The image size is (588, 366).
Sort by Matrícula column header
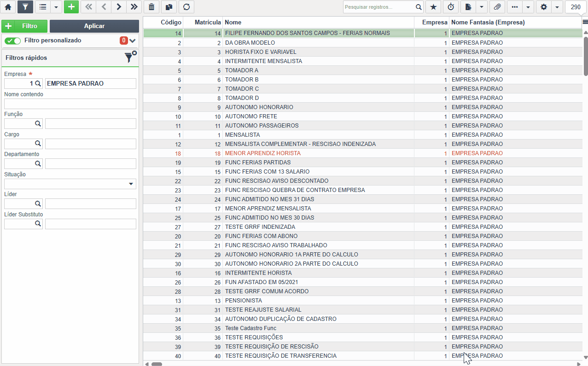coord(203,22)
